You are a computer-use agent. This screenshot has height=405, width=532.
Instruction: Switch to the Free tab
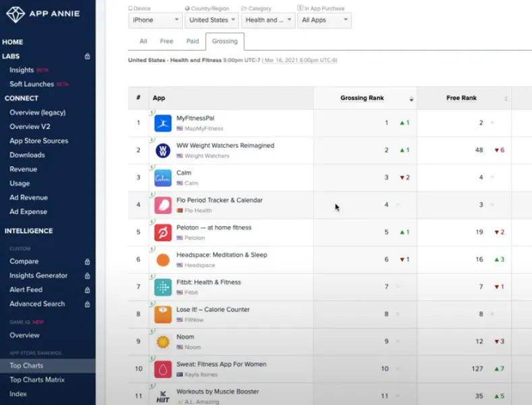[167, 41]
